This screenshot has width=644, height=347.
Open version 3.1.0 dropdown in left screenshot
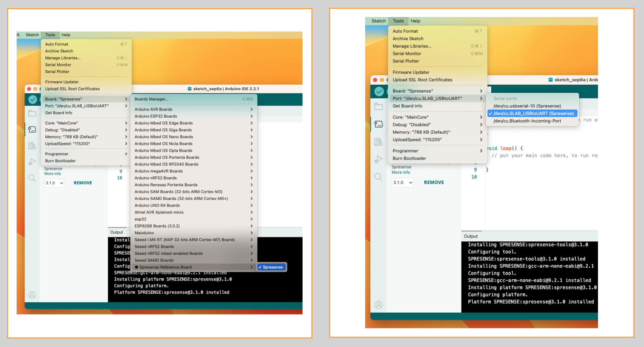pos(54,183)
